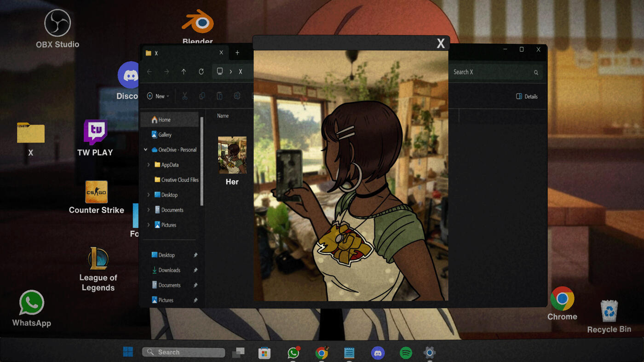Click the Spotify icon in taskbar
Image resolution: width=644 pixels, height=362 pixels.
406,353
